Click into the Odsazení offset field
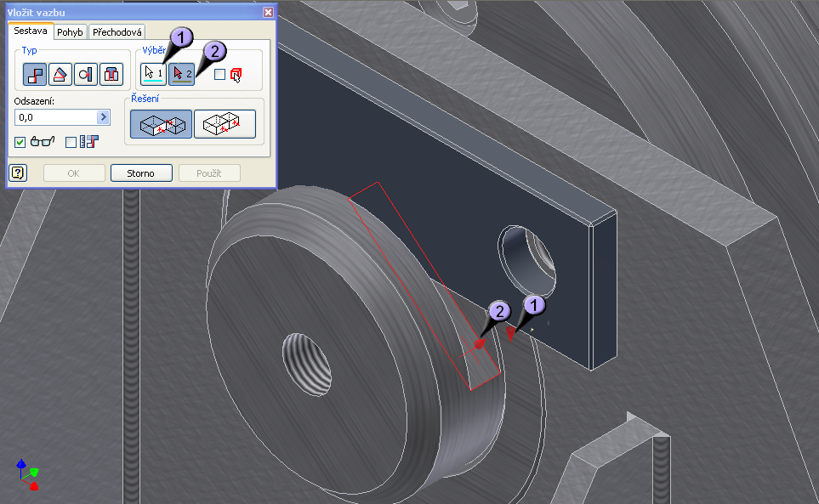Image resolution: width=819 pixels, height=504 pixels. pyautogui.click(x=55, y=117)
